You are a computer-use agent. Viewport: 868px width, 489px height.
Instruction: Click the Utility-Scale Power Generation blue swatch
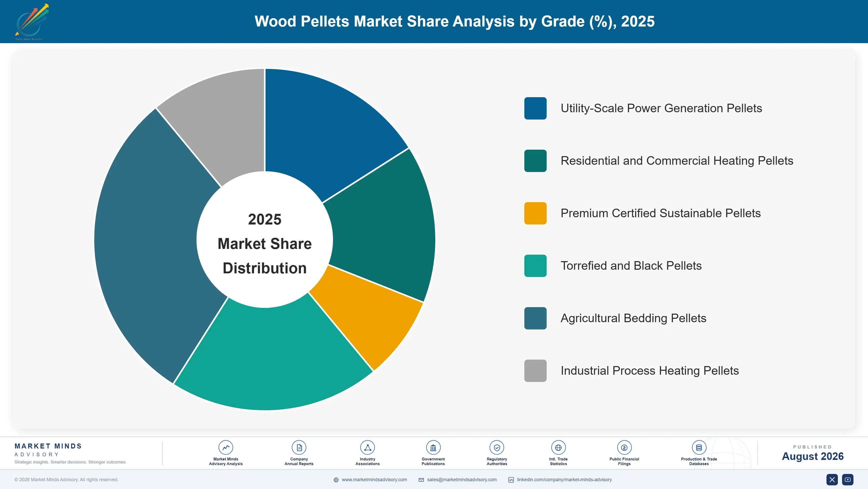[535, 108]
